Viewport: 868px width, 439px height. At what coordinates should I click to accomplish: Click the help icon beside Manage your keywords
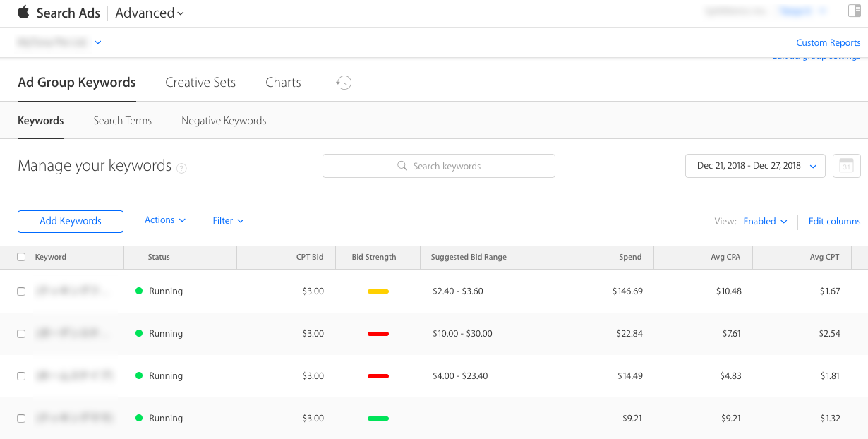click(181, 168)
